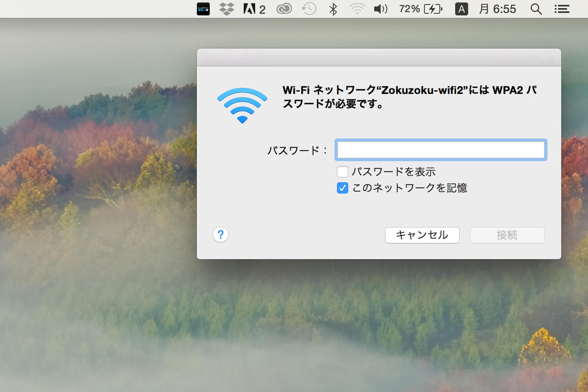
Task: Open the Wi-Fi status menu icon
Action: 358,9
